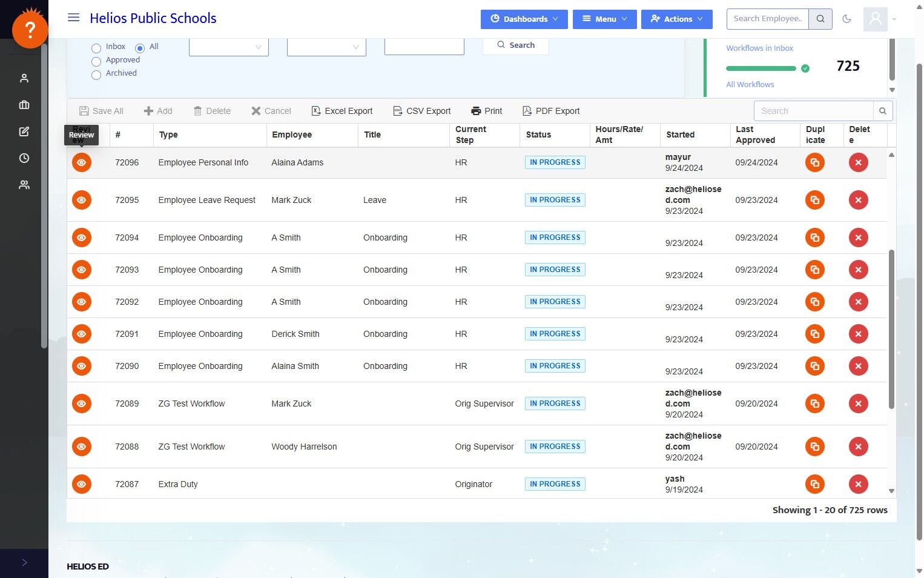Delete workflow 72094 using red X
This screenshot has width=924, height=578.
coord(858,238)
